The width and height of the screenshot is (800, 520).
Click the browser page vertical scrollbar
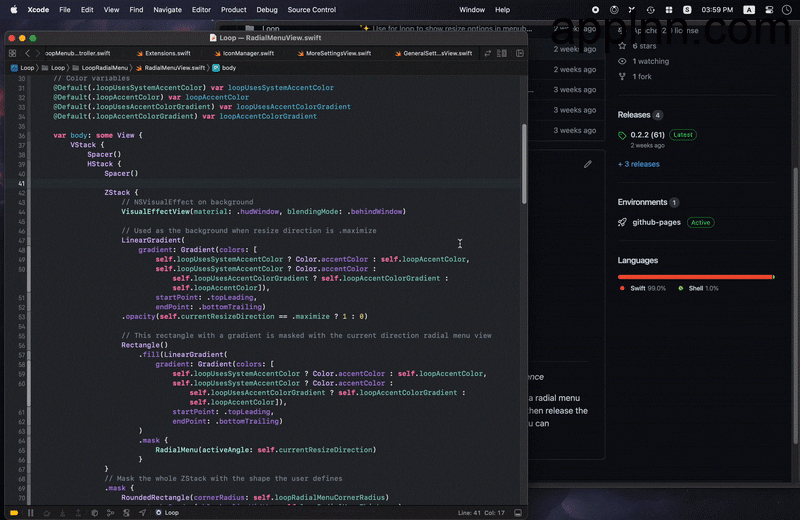pos(796,306)
